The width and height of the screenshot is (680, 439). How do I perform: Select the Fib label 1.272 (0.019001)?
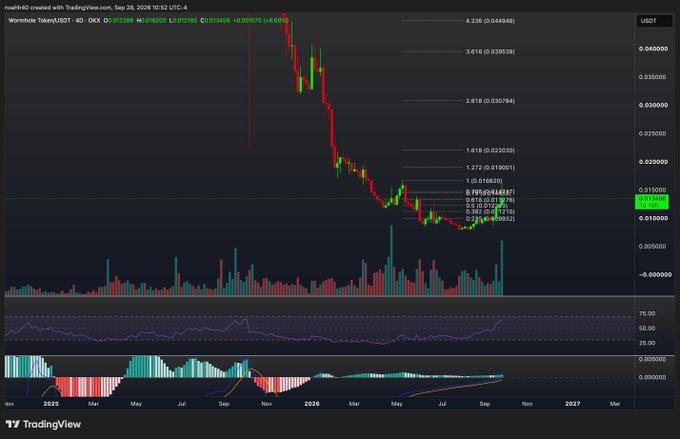pyautogui.click(x=490, y=167)
